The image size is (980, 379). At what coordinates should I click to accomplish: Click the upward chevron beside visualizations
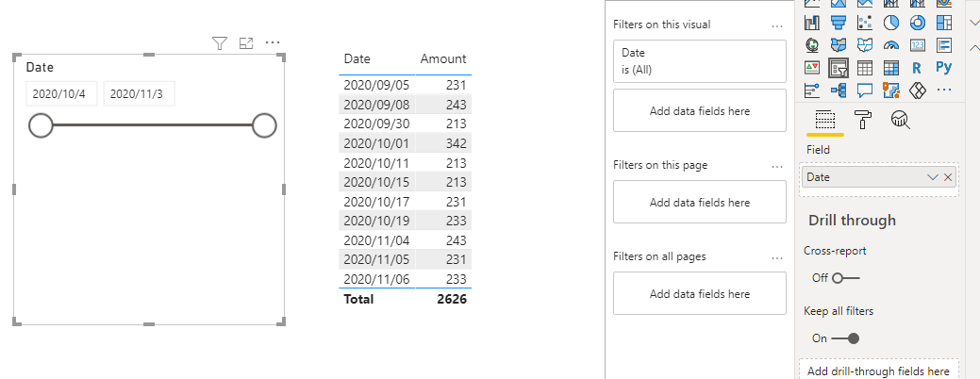tap(973, 47)
